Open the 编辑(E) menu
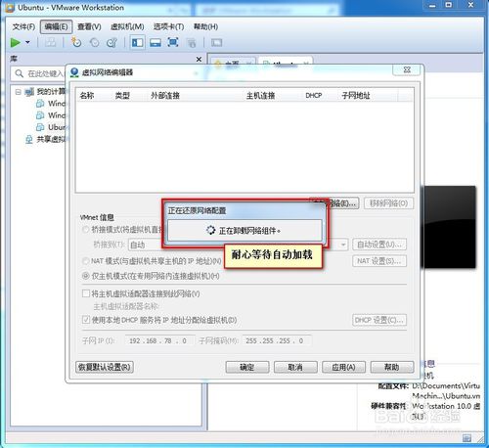Image resolution: width=489 pixels, height=448 pixels. click(x=56, y=26)
